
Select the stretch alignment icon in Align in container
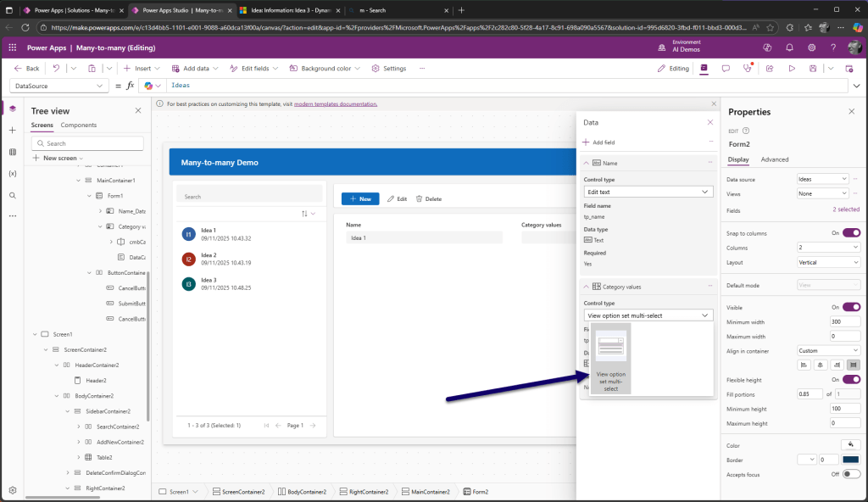pyautogui.click(x=854, y=365)
